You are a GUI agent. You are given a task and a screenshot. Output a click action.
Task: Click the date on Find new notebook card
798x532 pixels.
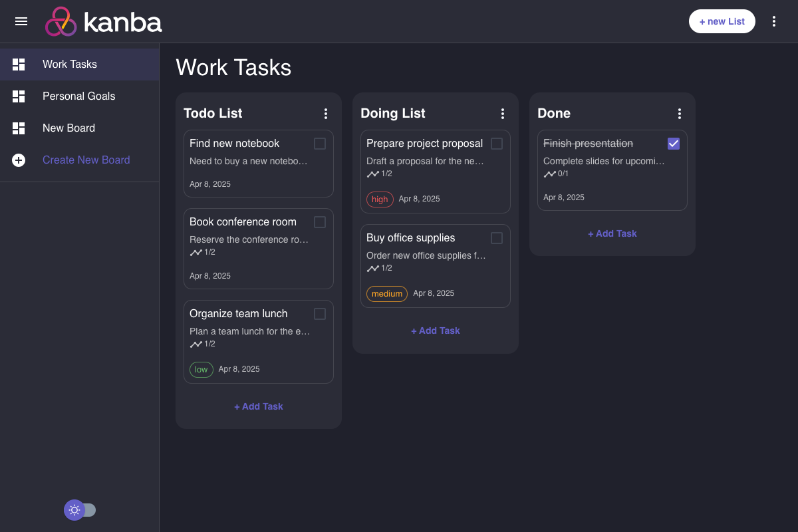click(210, 184)
